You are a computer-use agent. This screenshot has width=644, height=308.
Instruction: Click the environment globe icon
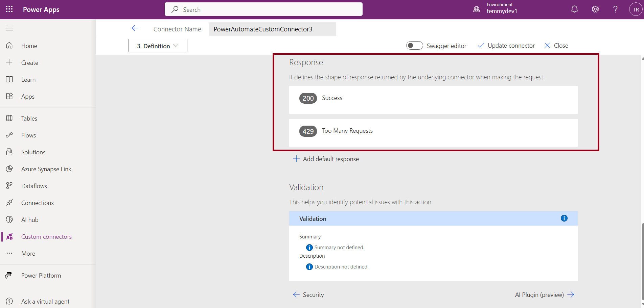477,9
